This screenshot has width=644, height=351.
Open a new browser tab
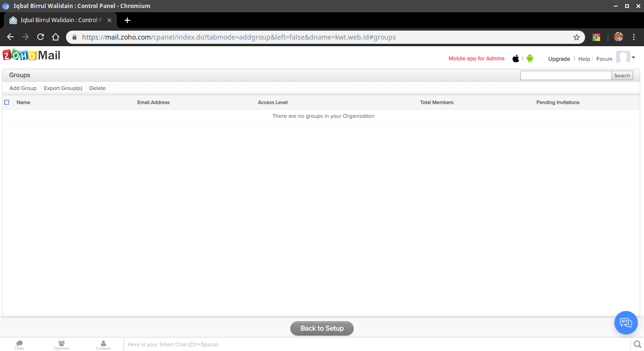coord(127,20)
